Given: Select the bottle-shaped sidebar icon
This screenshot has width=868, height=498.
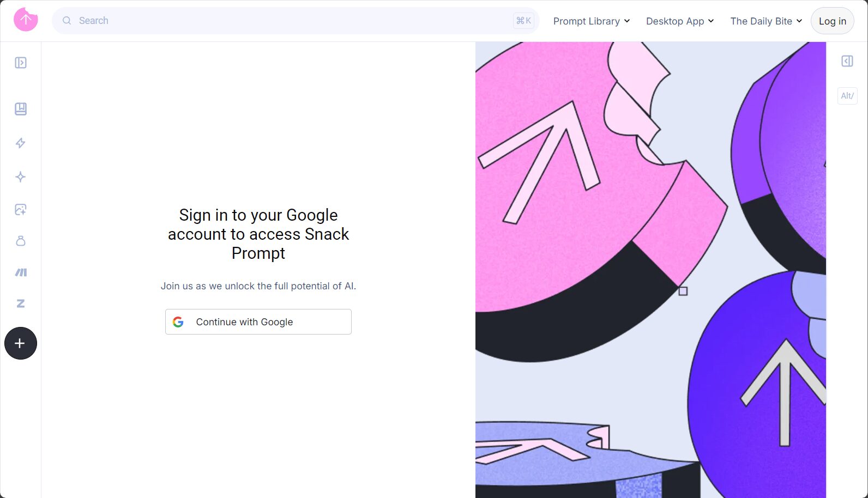Looking at the screenshot, I should pyautogui.click(x=21, y=241).
